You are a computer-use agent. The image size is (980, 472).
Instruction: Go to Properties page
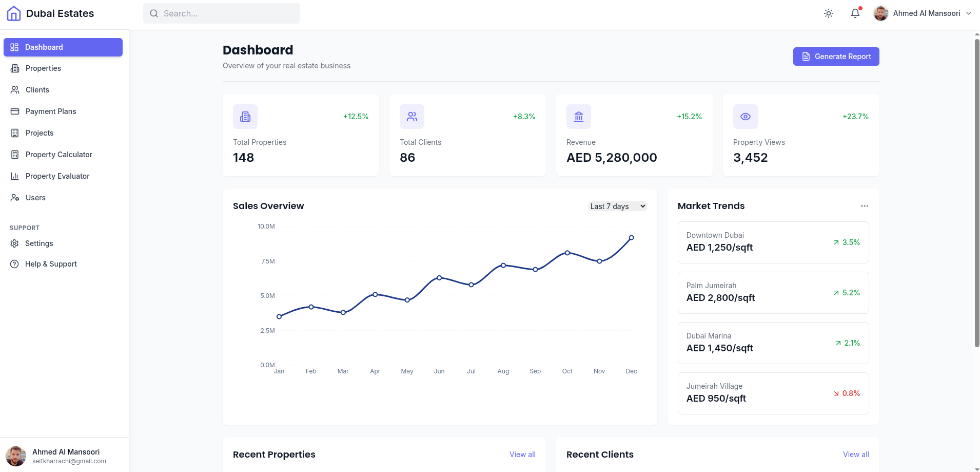coord(63,68)
